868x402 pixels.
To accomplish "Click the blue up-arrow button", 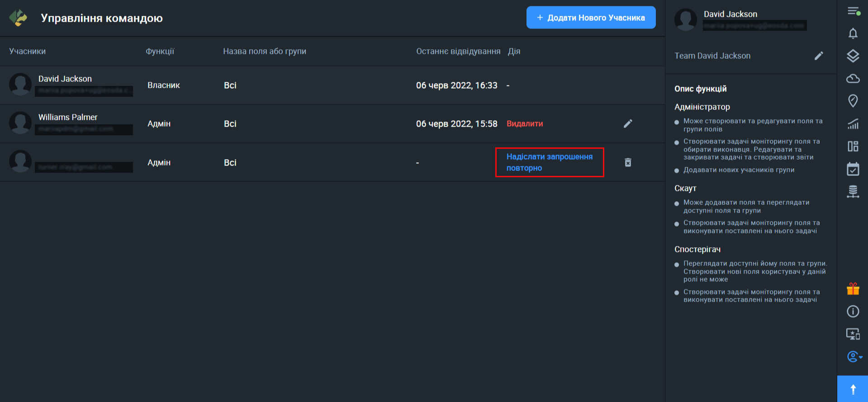I will [x=853, y=389].
